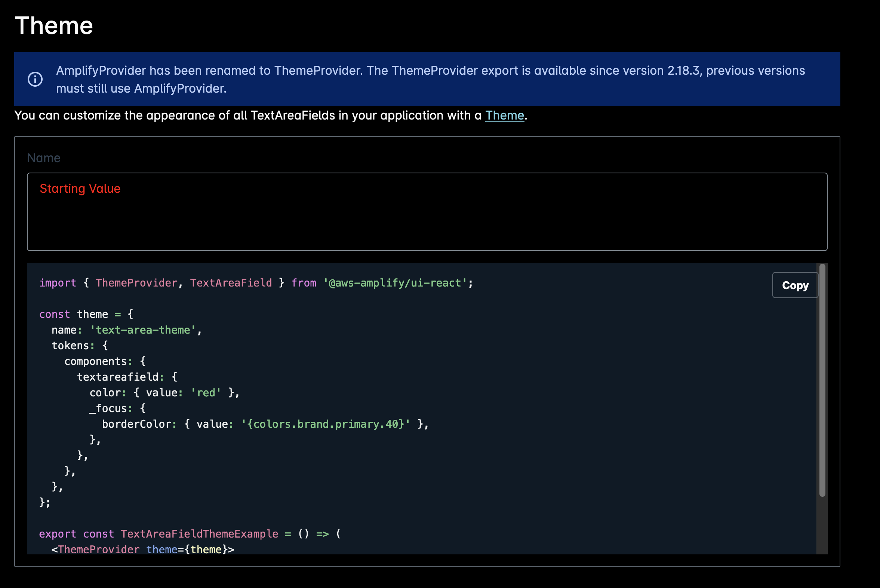Click TextAreaField in the import line
This screenshot has width=880, height=588.
tap(230, 283)
